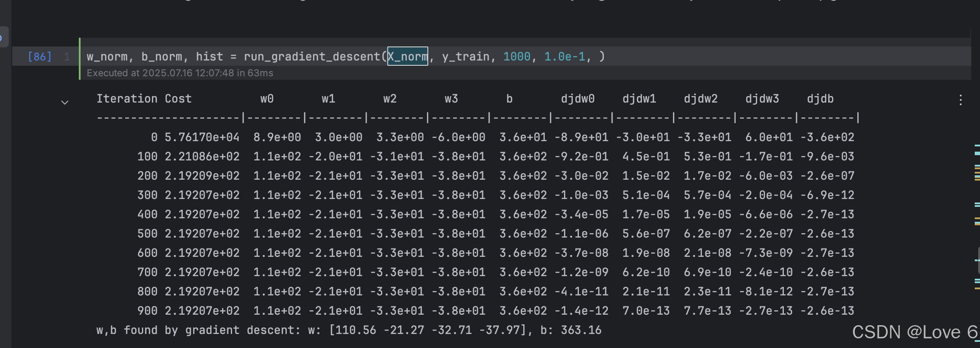
Task: Click the djdw1 value 5.6e-07
Action: tap(646, 234)
